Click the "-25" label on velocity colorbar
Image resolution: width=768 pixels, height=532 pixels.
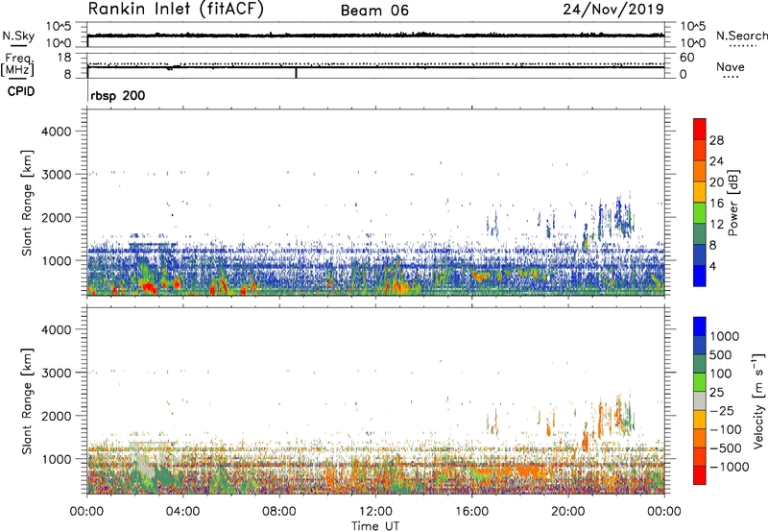coord(722,411)
